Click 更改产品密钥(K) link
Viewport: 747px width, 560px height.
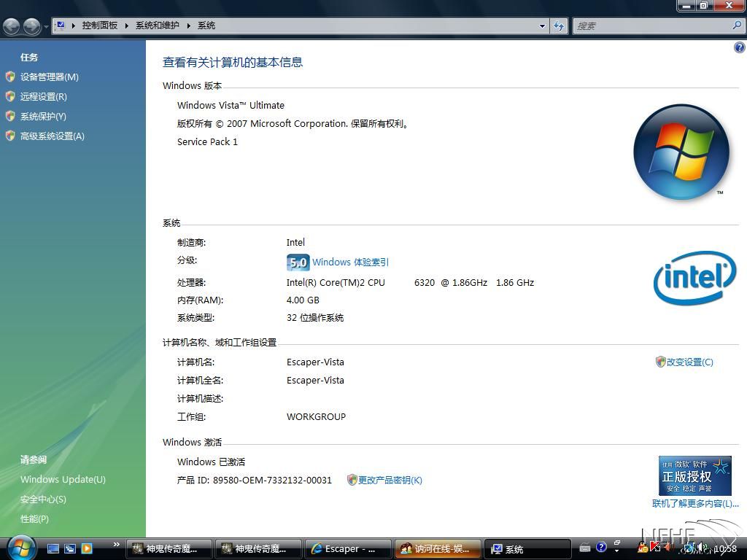(390, 480)
